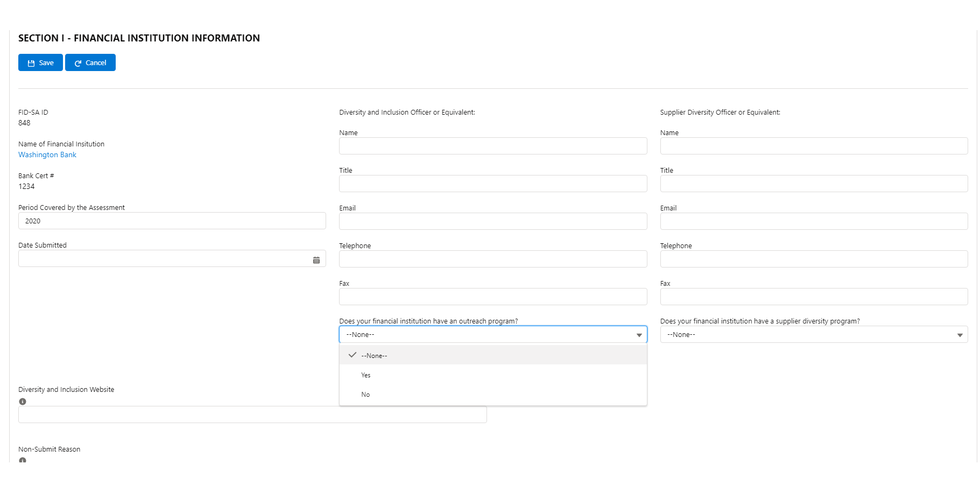This screenshot has width=980, height=492.
Task: Click the Save button
Action: point(40,62)
